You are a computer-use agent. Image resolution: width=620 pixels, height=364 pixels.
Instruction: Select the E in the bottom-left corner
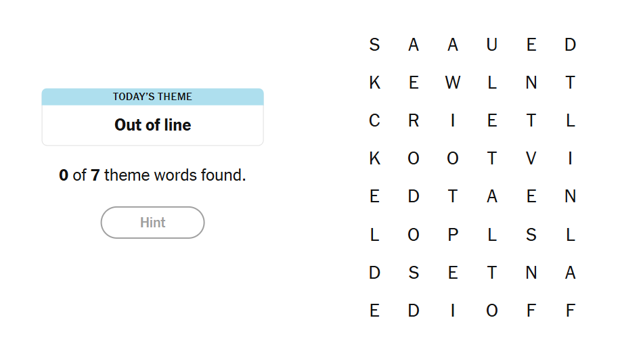point(374,311)
